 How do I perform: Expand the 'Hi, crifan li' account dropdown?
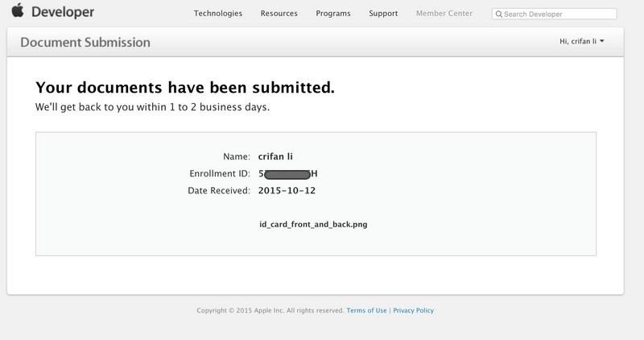pyautogui.click(x=581, y=41)
